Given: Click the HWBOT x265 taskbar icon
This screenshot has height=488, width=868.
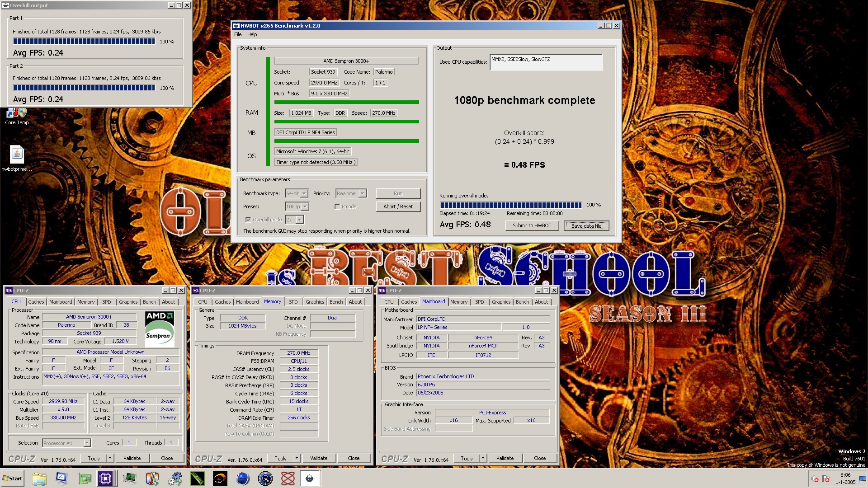Looking at the screenshot, I should [x=310, y=479].
